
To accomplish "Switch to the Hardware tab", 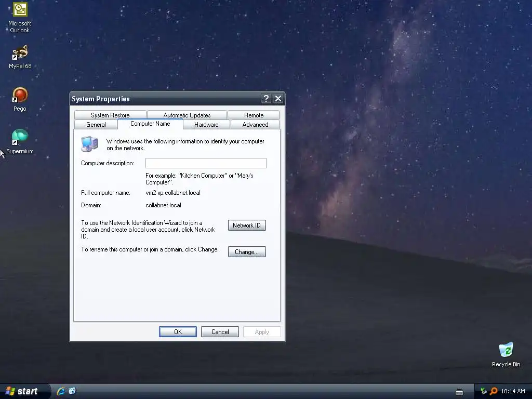I will pyautogui.click(x=206, y=125).
